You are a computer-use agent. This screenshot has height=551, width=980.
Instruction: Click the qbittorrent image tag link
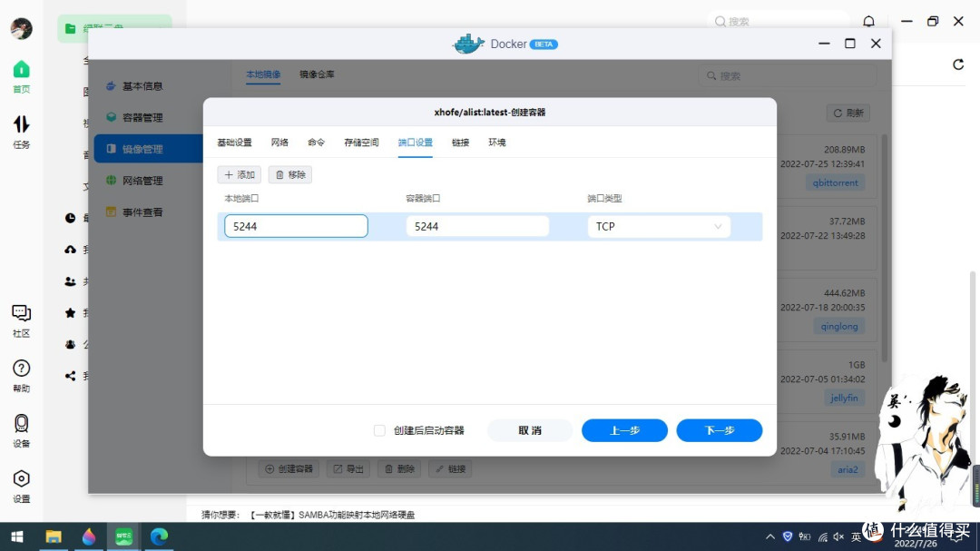point(835,182)
